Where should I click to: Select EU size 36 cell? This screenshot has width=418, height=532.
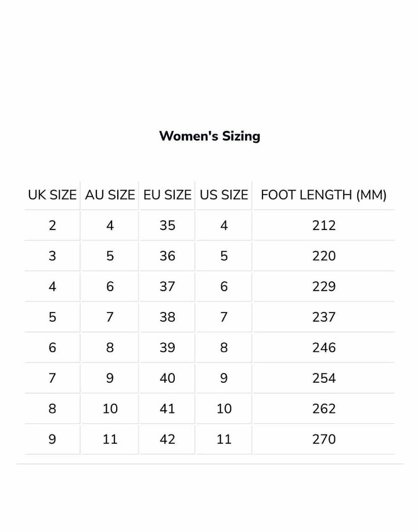[x=167, y=256]
